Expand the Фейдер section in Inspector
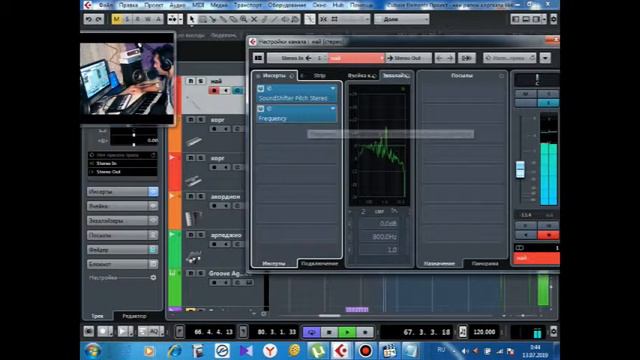The width and height of the screenshot is (640, 360). coord(122,249)
